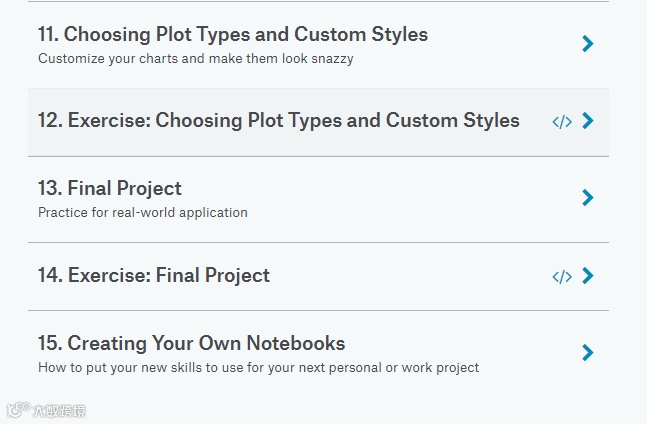Screen dimensions: 647x424
Task: Expand lesson 11 with its chevron arrow
Action: pyautogui.click(x=588, y=44)
